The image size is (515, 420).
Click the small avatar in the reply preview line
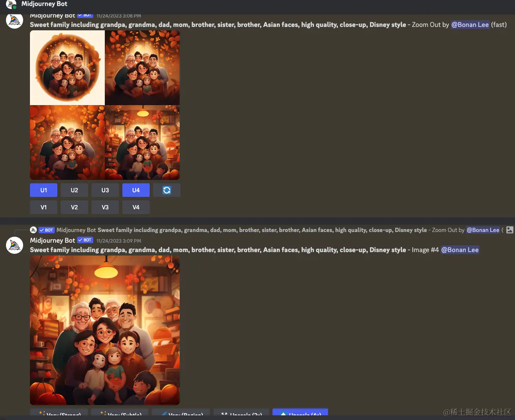tap(33, 230)
